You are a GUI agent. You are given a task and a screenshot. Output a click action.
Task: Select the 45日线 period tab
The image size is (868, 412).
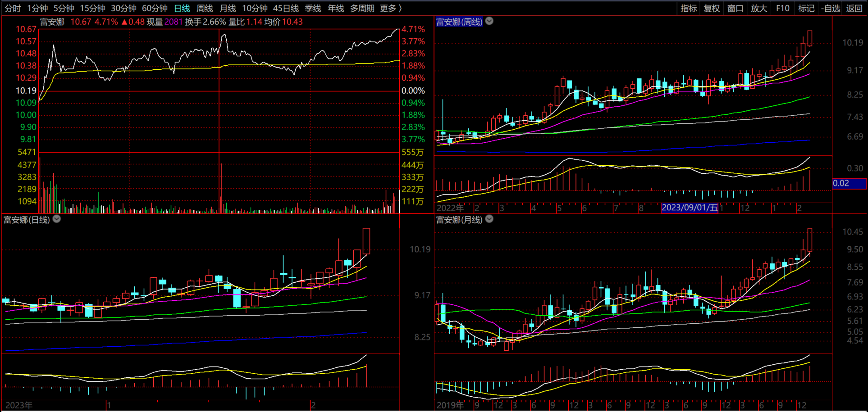(x=286, y=9)
